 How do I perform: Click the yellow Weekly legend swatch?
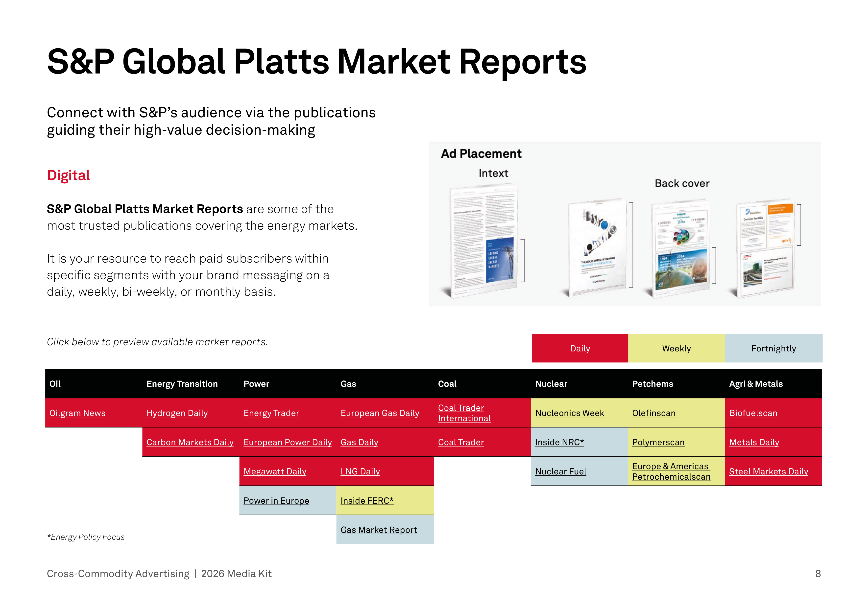[x=676, y=348]
